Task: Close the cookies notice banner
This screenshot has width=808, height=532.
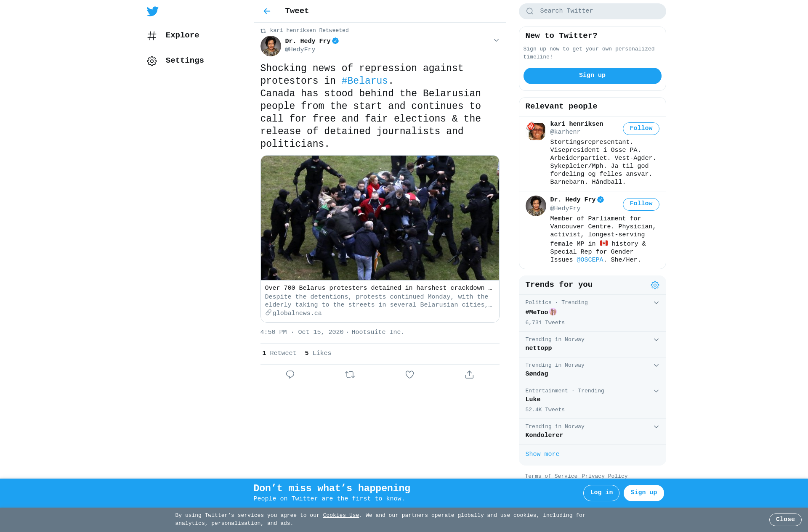Action: [x=785, y=520]
